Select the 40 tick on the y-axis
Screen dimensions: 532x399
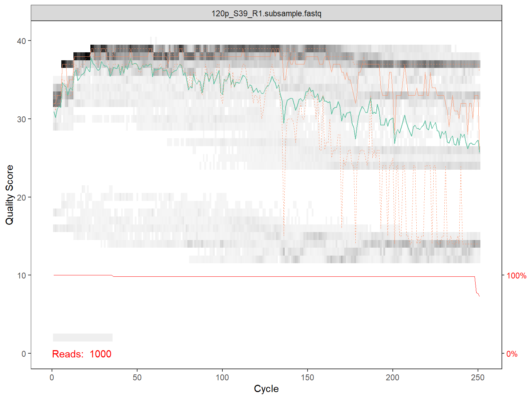[x=21, y=41]
